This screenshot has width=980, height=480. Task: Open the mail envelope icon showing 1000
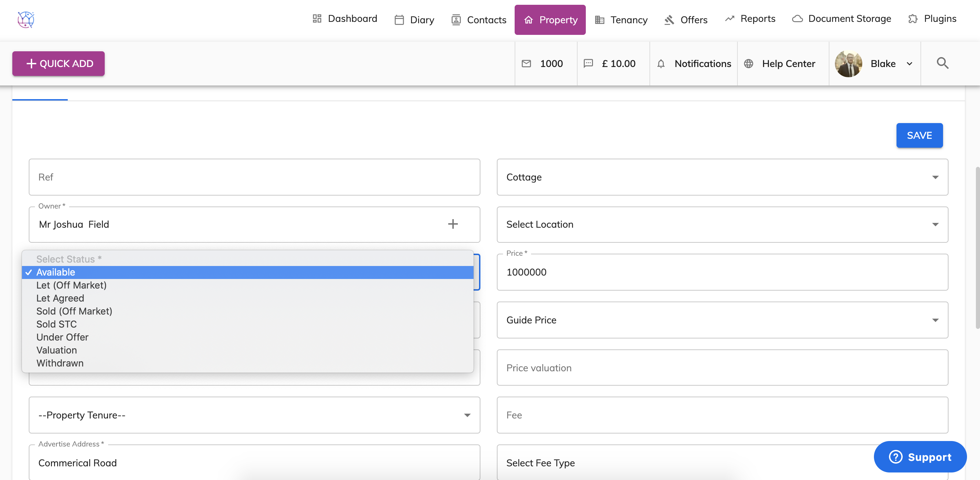[x=526, y=64]
